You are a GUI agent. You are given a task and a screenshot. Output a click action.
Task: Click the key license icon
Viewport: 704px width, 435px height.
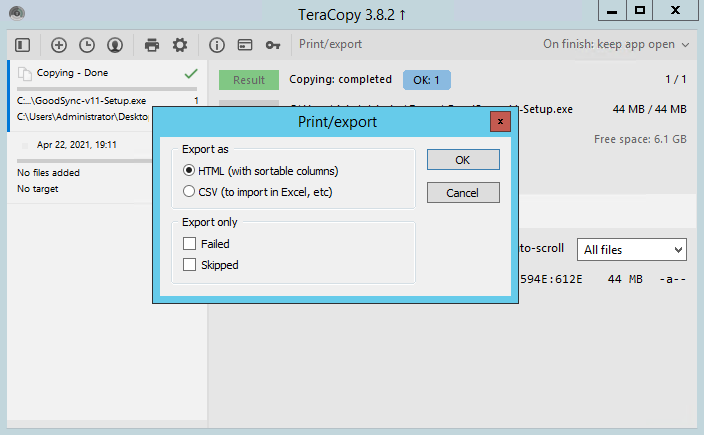(273, 45)
